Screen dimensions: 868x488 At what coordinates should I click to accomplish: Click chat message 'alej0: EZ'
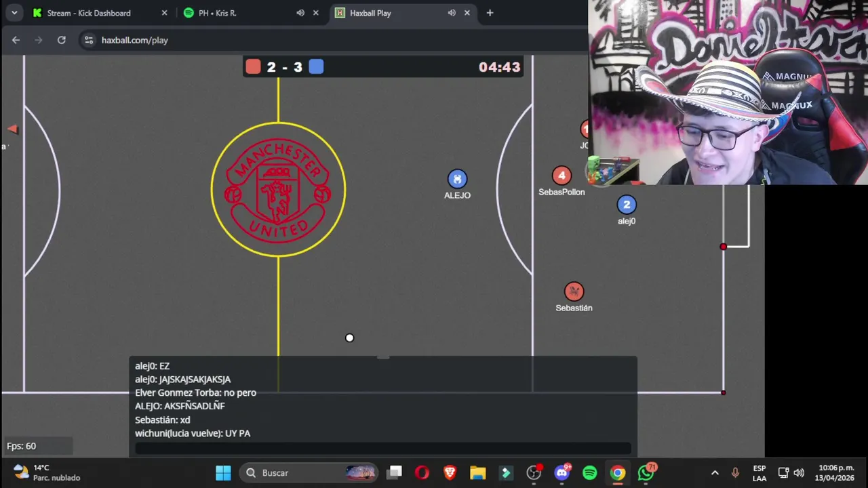pos(152,366)
